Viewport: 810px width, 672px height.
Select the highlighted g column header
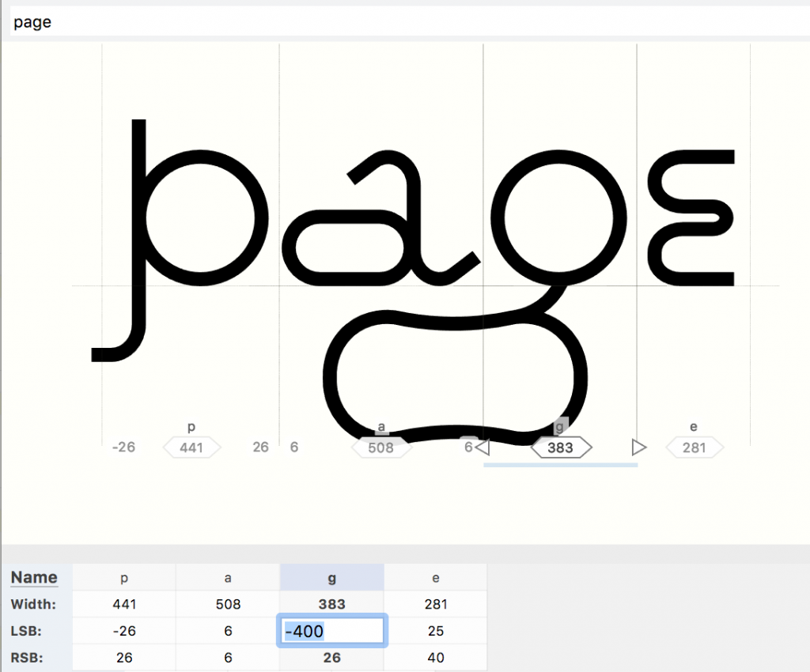(331, 578)
